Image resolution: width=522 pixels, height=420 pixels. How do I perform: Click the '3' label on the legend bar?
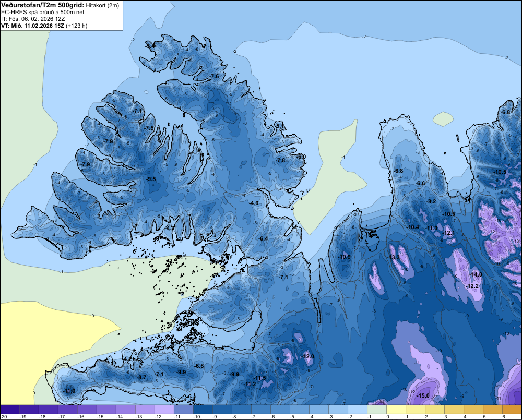(446, 417)
